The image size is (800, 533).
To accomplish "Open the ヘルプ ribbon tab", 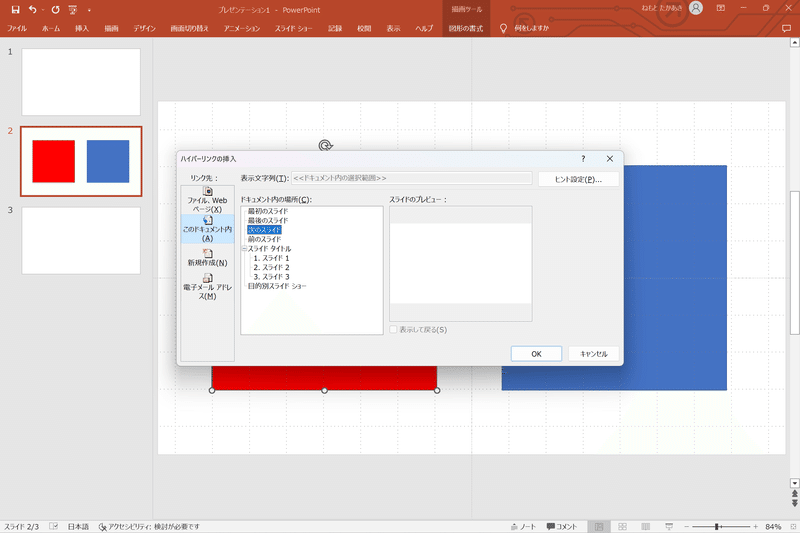I will coord(424,29).
